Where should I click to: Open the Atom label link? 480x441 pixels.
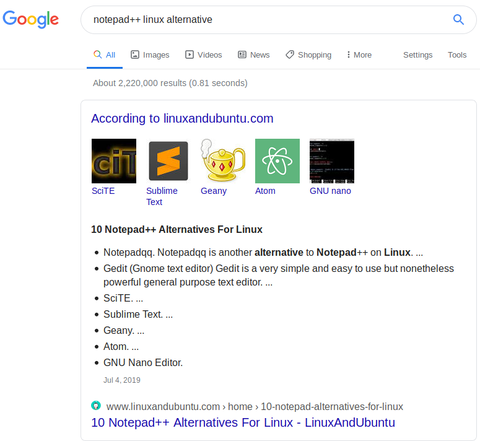tap(265, 191)
